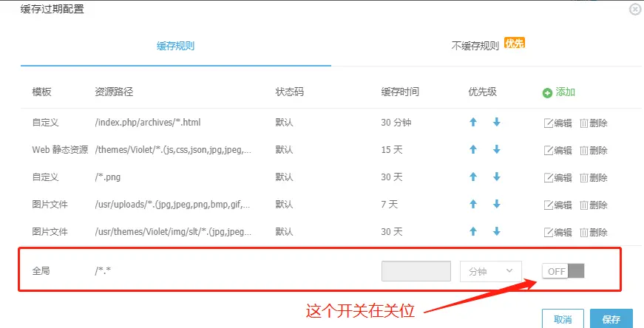644x328 pixels.
Task: Move the /*.png rule up
Action: coord(473,177)
